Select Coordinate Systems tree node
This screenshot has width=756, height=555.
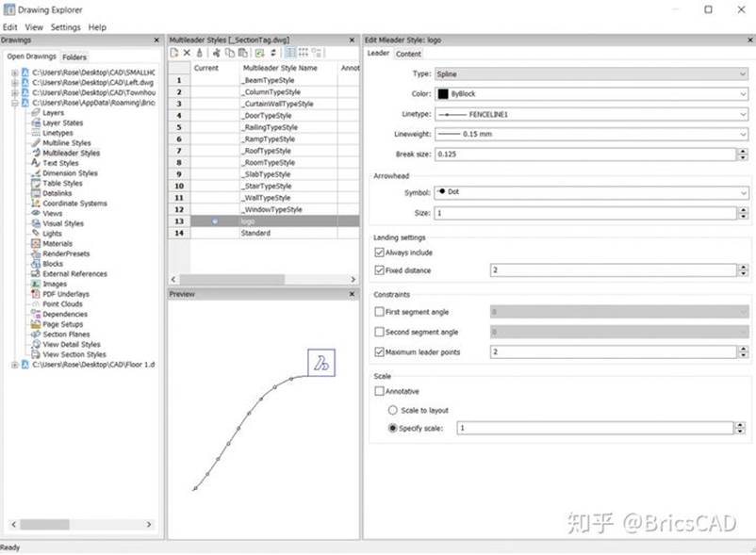(74, 204)
